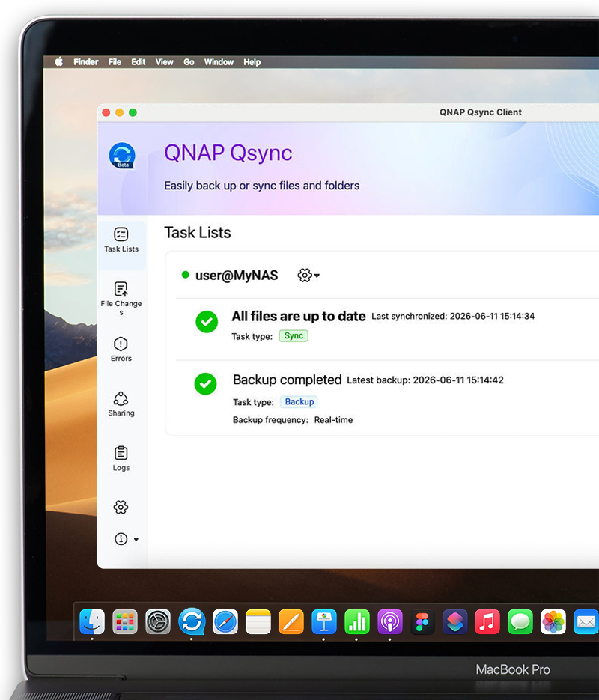Image resolution: width=599 pixels, height=700 pixels.
Task: Open Launchpad from the Dock
Action: click(125, 621)
